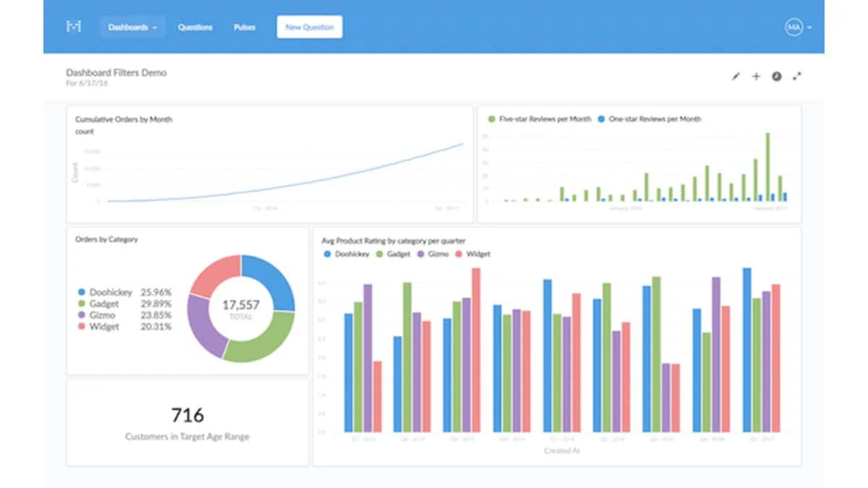Click the Created At axis label

click(x=562, y=450)
